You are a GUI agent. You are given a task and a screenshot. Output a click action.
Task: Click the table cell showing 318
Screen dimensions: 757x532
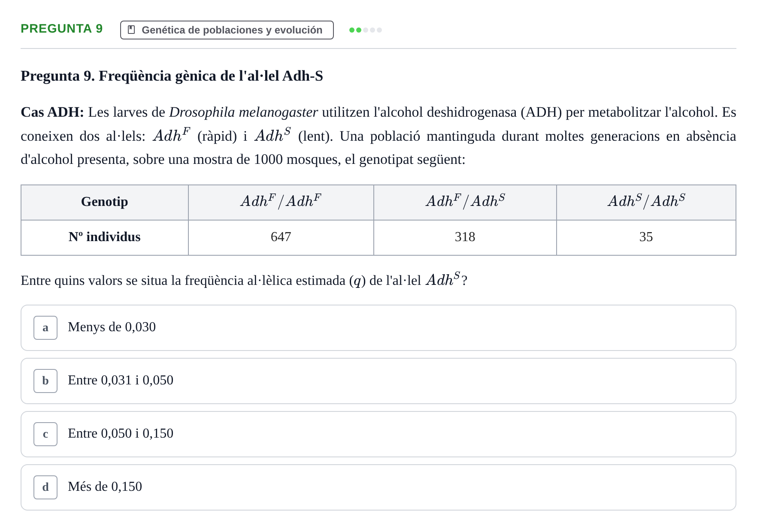pyautogui.click(x=465, y=237)
